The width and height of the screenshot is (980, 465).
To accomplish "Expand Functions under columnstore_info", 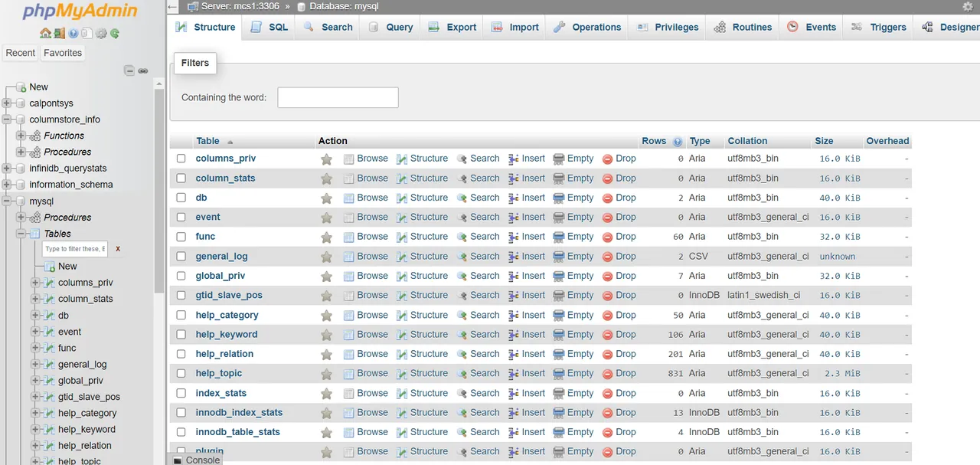I will pyautogui.click(x=21, y=136).
